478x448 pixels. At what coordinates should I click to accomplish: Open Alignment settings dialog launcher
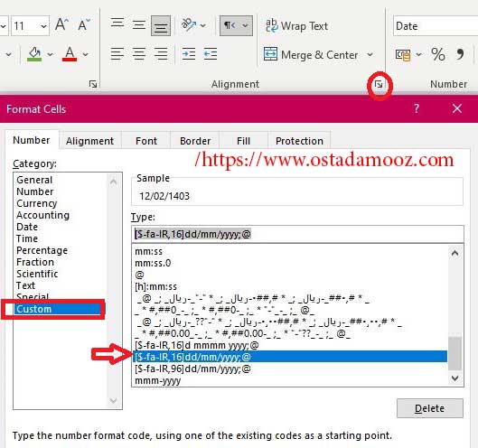[379, 84]
